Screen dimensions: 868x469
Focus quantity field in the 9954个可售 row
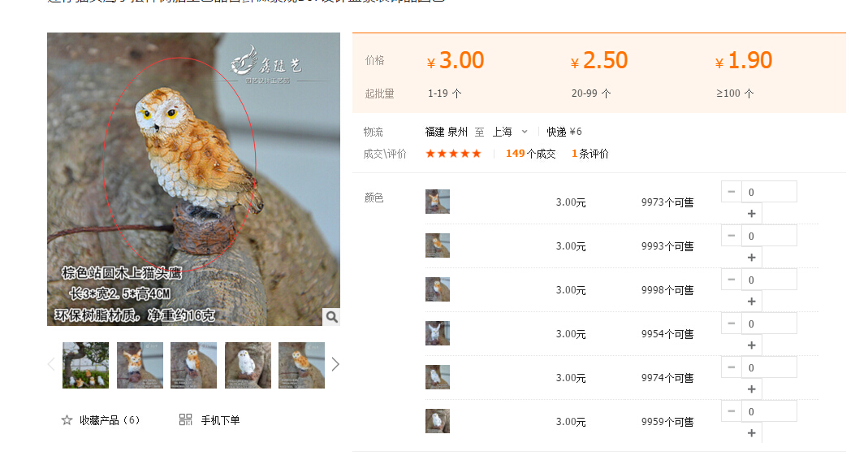coord(770,324)
